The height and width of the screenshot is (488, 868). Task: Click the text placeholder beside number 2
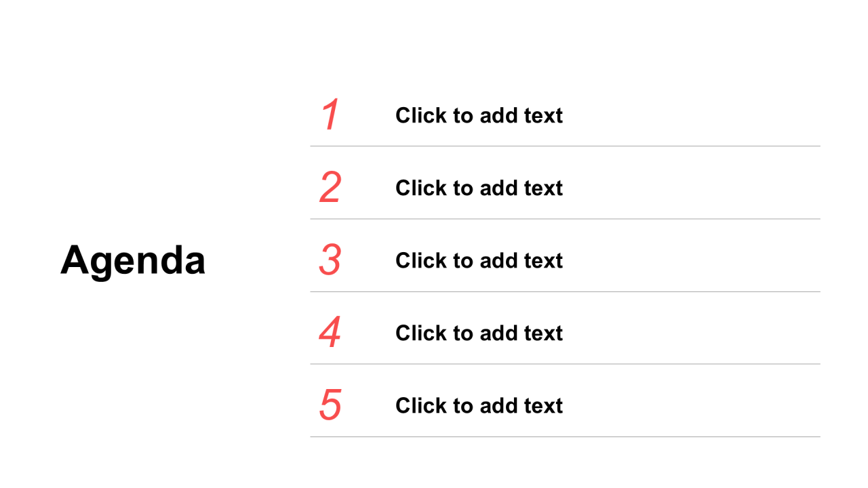(479, 188)
